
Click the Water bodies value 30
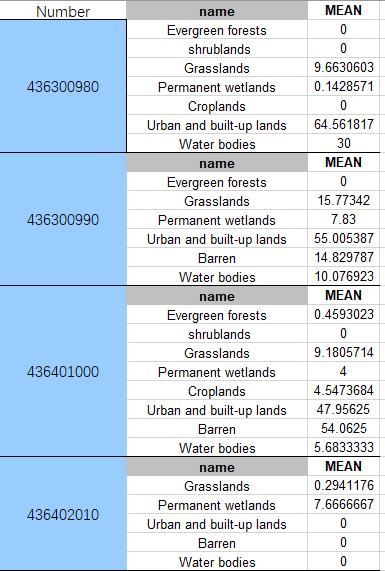pos(343,143)
